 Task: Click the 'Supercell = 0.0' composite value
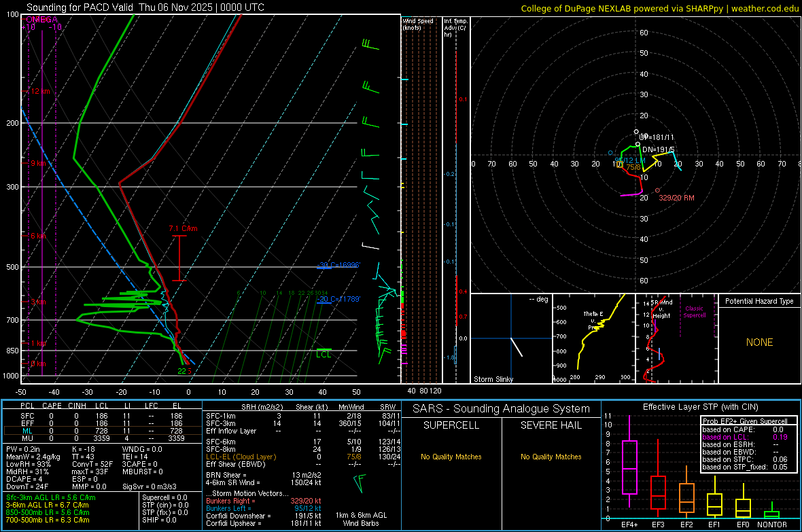click(x=164, y=497)
